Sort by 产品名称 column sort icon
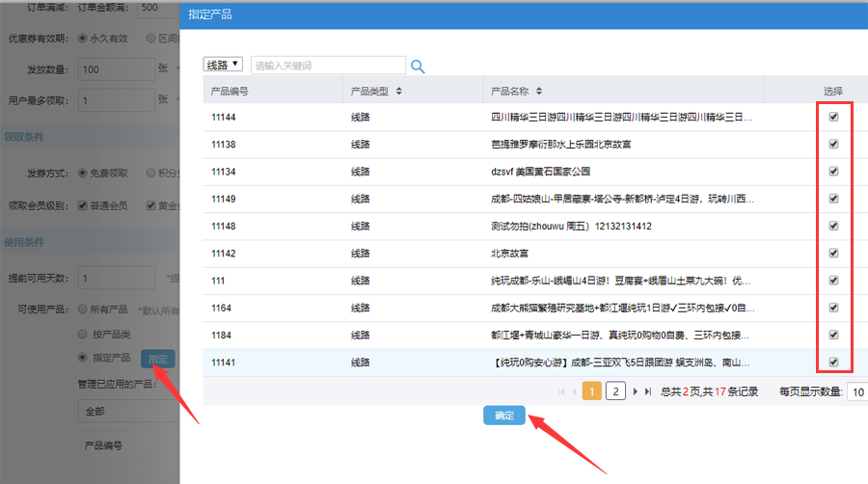Image resolution: width=868 pixels, height=484 pixels. click(x=539, y=92)
